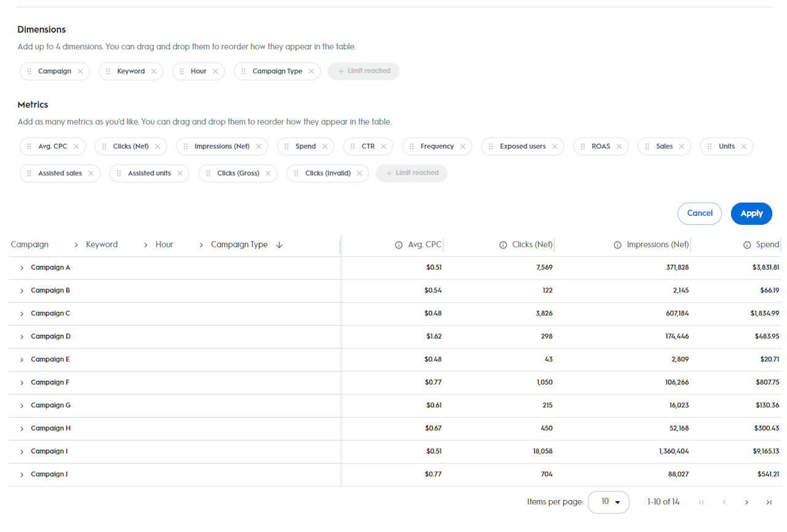Remove the Clicks (Invalid) metric chip
Image resolution: width=787 pixels, height=532 pixels.
pyautogui.click(x=360, y=173)
